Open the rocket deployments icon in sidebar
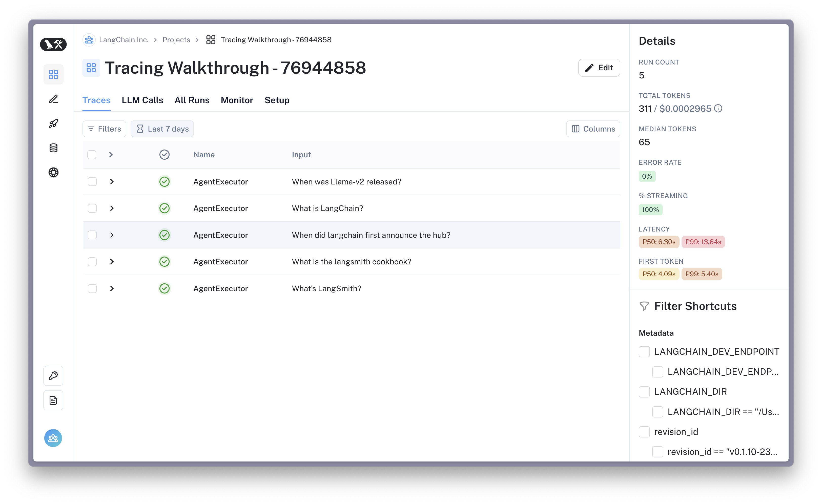This screenshot has height=504, width=822. click(x=53, y=123)
